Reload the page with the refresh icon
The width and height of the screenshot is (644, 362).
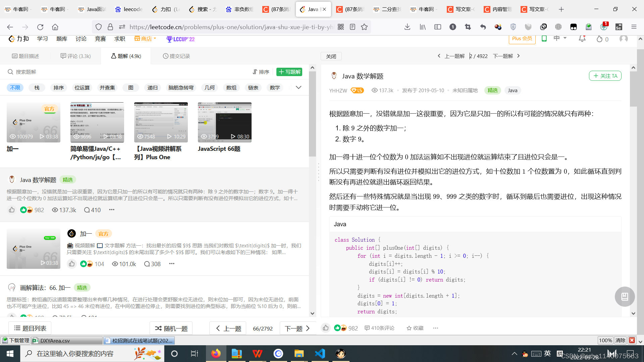[x=40, y=27]
